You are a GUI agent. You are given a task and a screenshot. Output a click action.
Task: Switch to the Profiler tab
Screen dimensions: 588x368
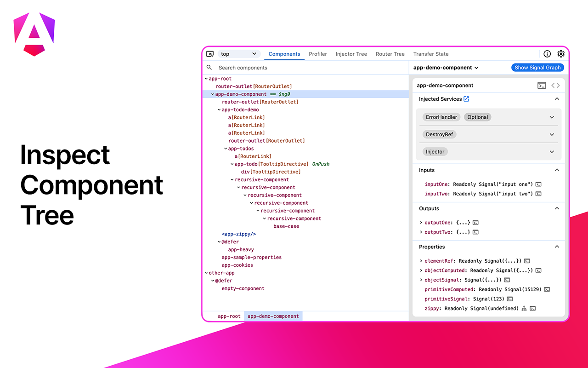[318, 54]
